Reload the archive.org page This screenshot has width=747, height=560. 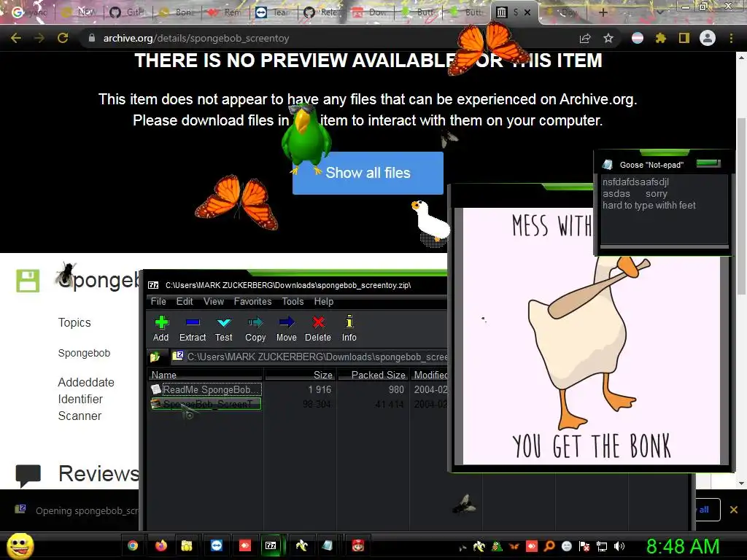pyautogui.click(x=63, y=38)
